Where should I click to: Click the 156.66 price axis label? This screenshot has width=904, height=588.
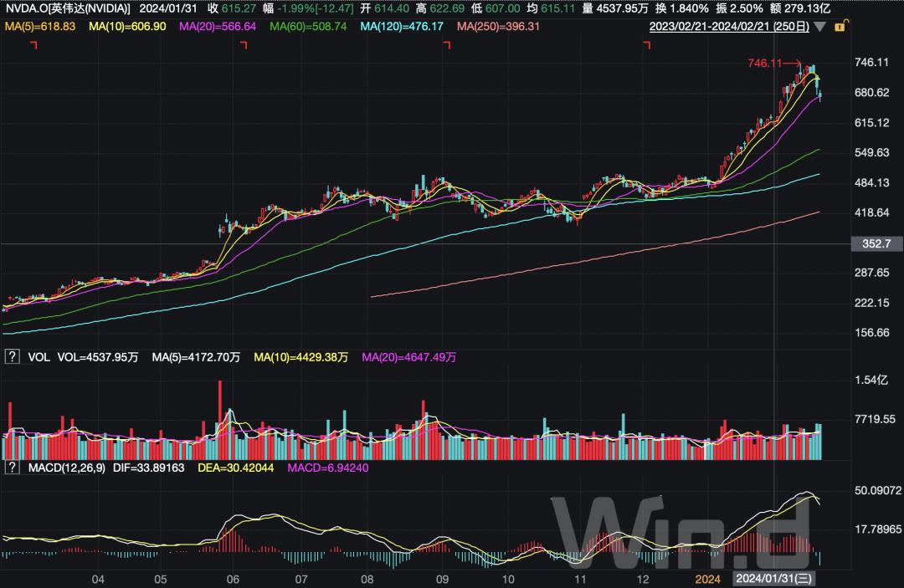(871, 332)
